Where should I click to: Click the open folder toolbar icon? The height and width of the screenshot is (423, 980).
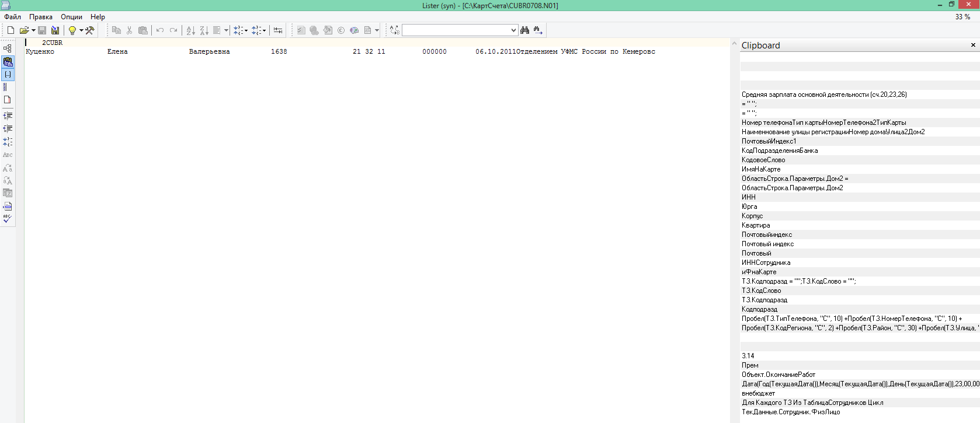[x=24, y=30]
